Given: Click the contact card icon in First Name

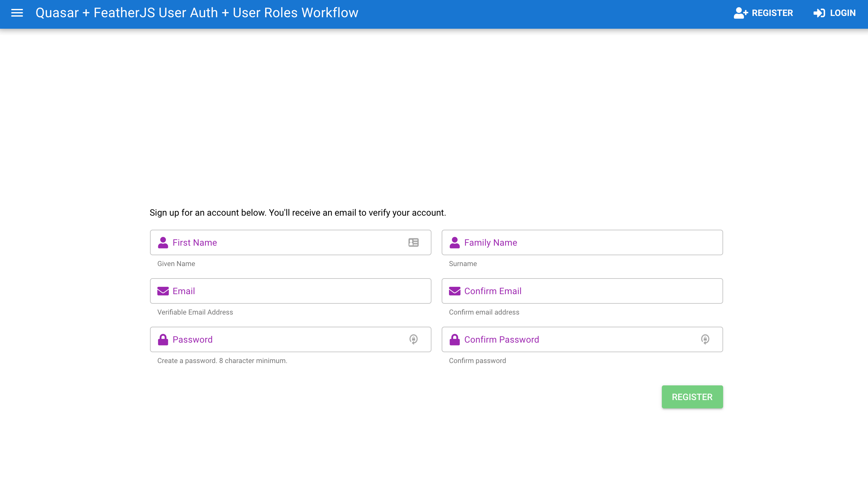Looking at the screenshot, I should [x=414, y=242].
